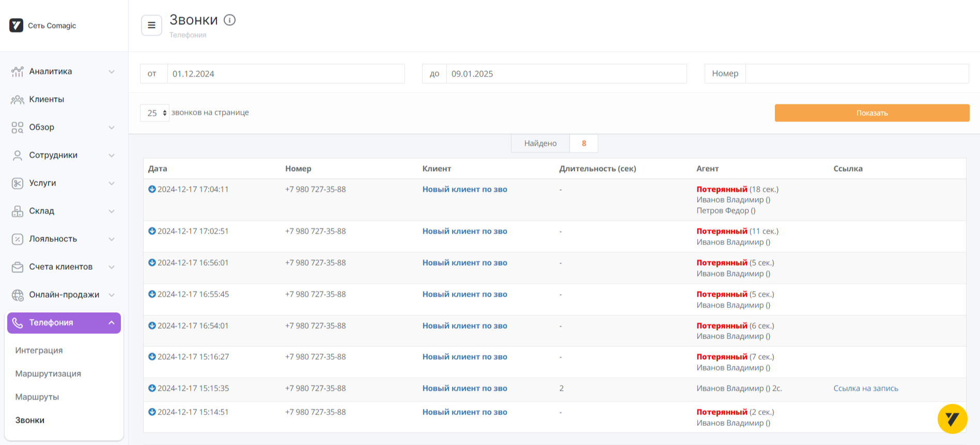Click Потерянный (7 сек.) status text

pyautogui.click(x=736, y=357)
